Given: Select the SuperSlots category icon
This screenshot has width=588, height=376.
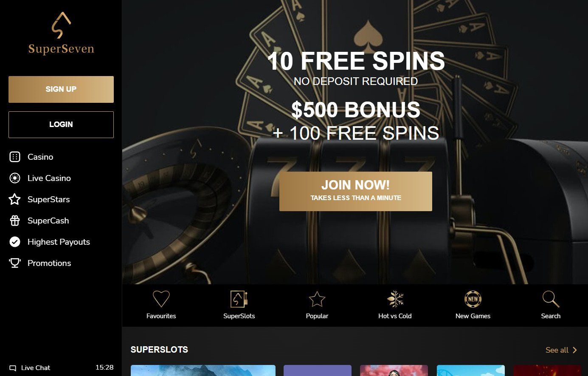Looking at the screenshot, I should (x=239, y=299).
